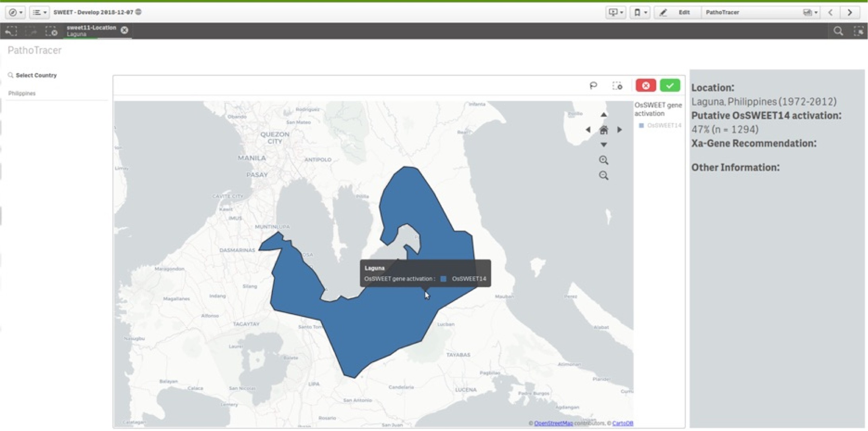868x431 pixels.
Task: Zoom out of the map
Action: pos(604,175)
